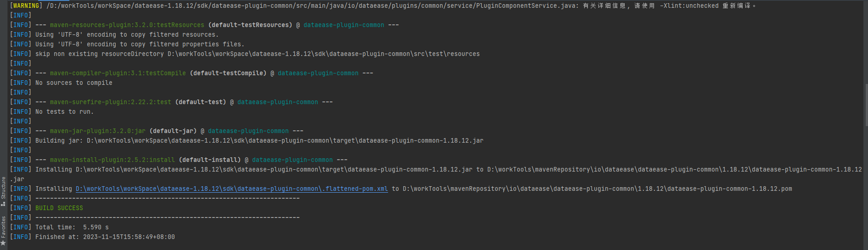
Task: Click the (default-install) text
Action: (210, 160)
